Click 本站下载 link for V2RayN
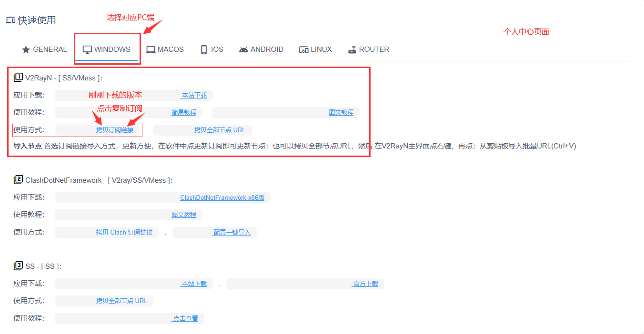The height and width of the screenshot is (334, 644). click(x=194, y=95)
